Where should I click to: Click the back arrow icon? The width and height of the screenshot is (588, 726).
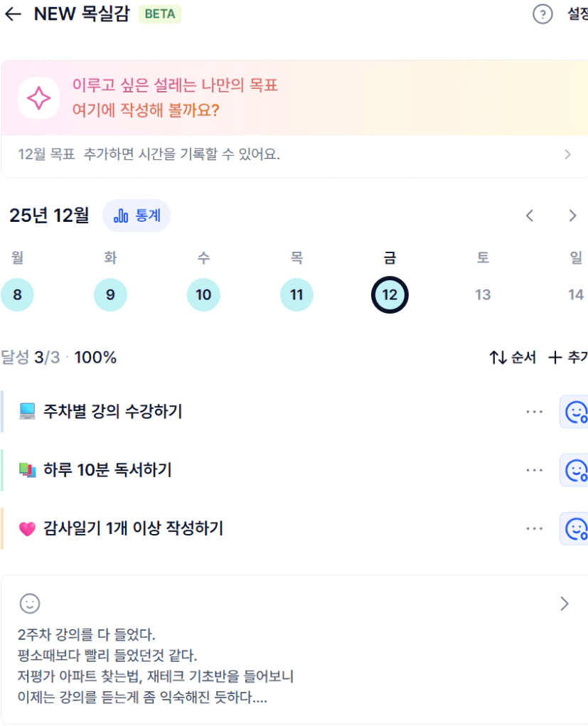tap(13, 14)
